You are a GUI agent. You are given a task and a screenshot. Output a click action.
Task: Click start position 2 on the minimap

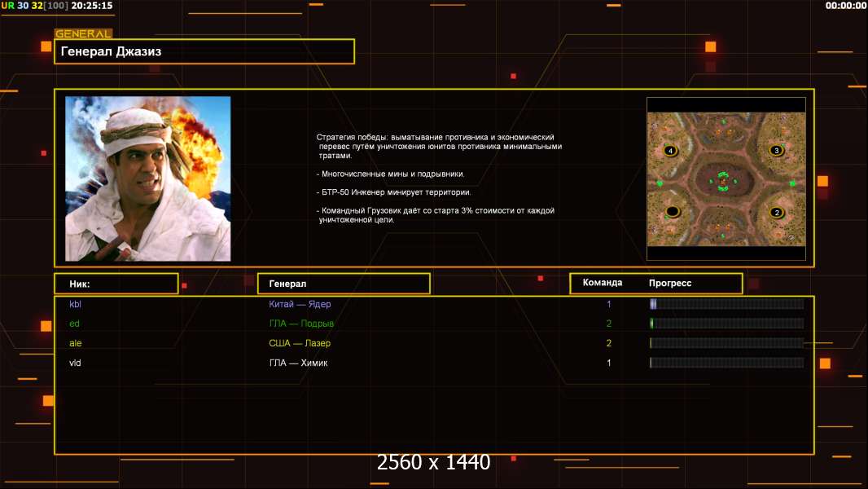[776, 213]
